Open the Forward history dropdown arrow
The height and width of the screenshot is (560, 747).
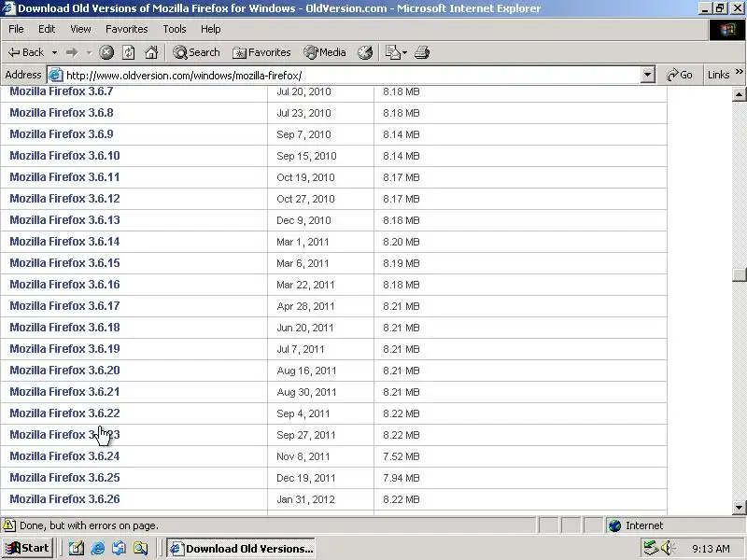coord(89,52)
